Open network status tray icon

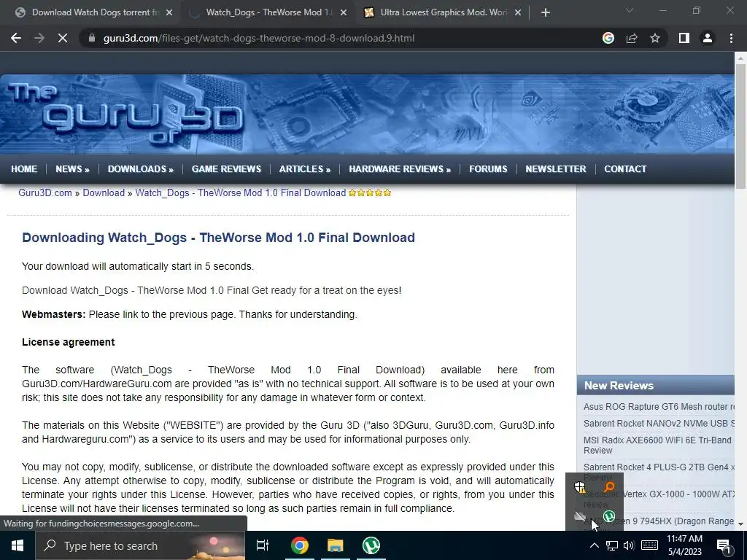click(612, 545)
